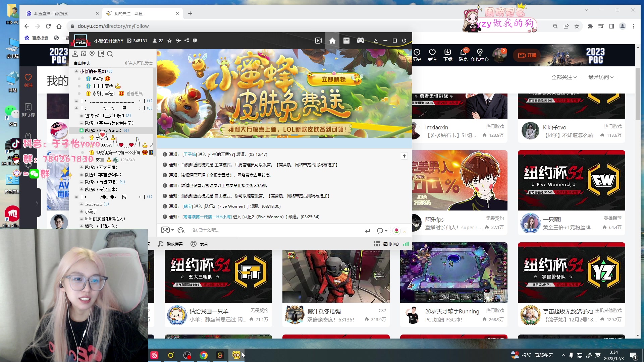Select channel 纽约杯S1【正式开赛】
644x362 pixels.
point(105,116)
